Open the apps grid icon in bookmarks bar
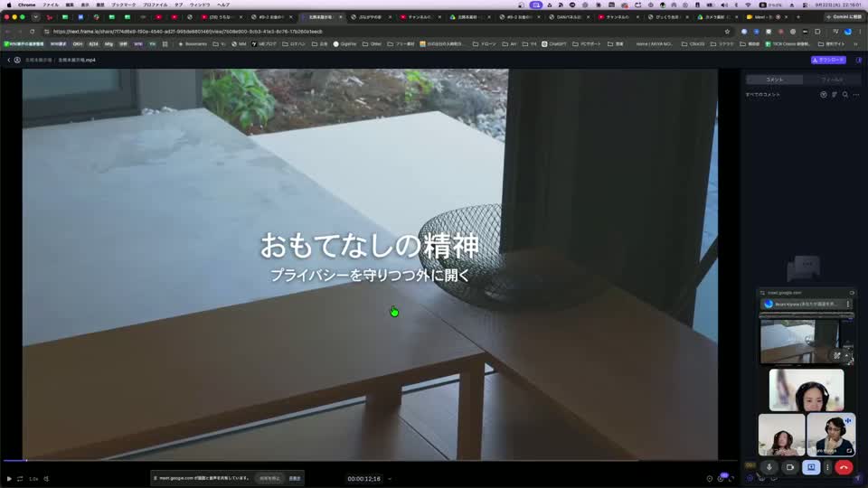 coord(165,43)
